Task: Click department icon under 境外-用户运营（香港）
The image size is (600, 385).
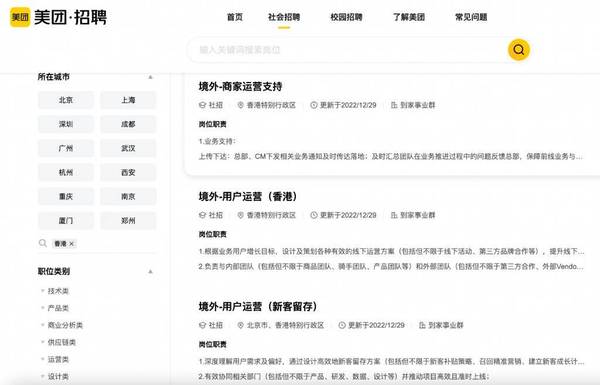Action: 394,215
